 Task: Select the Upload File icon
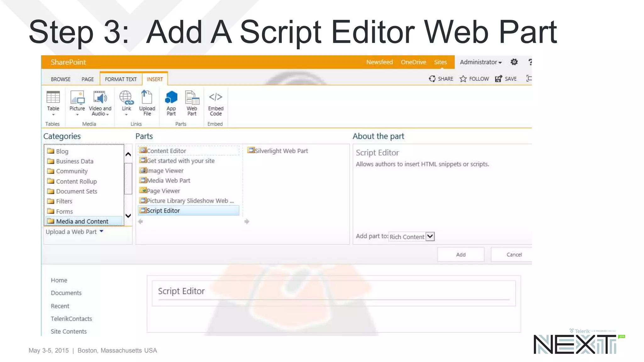pyautogui.click(x=147, y=103)
